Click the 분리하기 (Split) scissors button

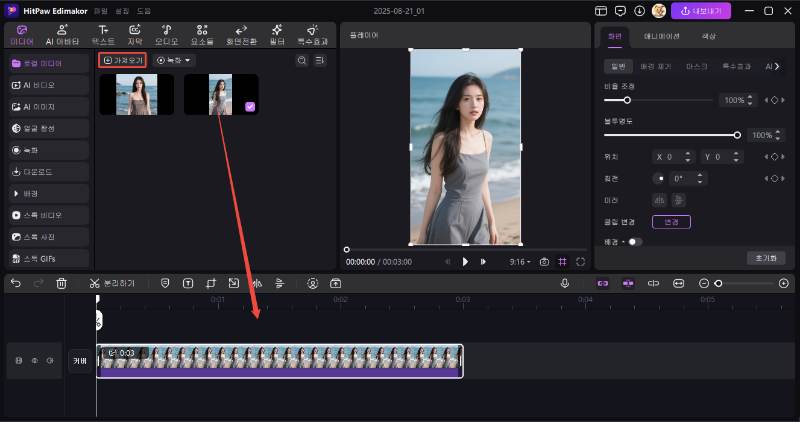pyautogui.click(x=112, y=283)
